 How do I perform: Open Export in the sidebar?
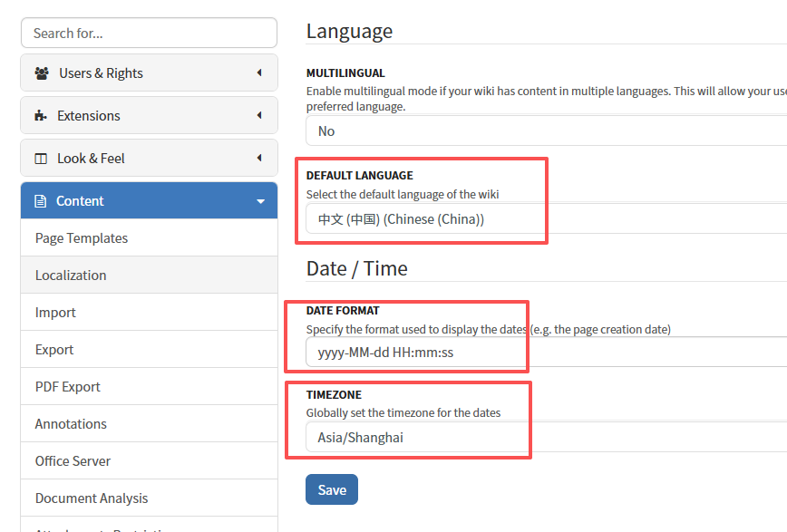pos(149,349)
